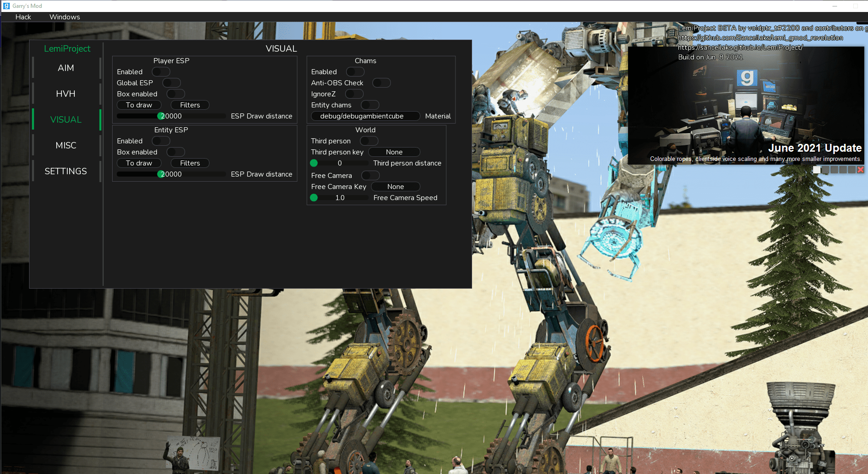Click the VISUAL heading text
The height and width of the screenshot is (474, 868).
click(281, 49)
